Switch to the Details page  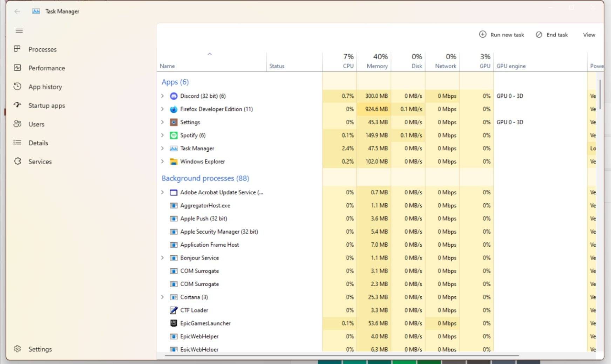pos(38,143)
